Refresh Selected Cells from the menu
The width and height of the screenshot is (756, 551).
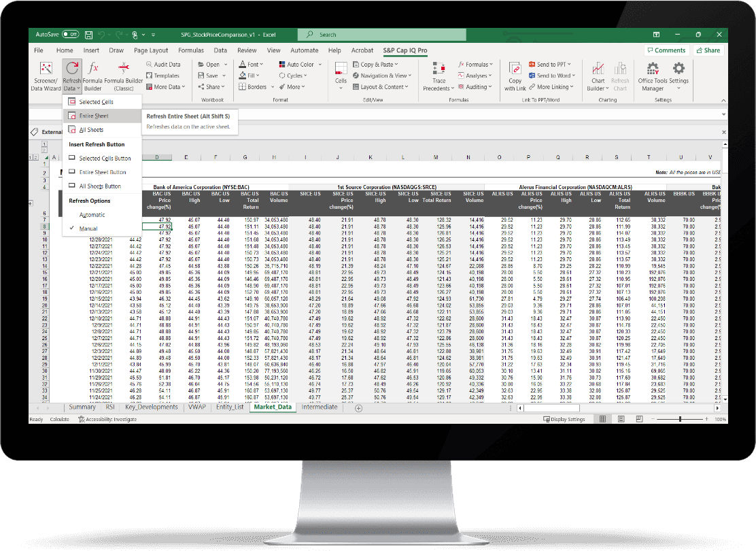point(102,102)
